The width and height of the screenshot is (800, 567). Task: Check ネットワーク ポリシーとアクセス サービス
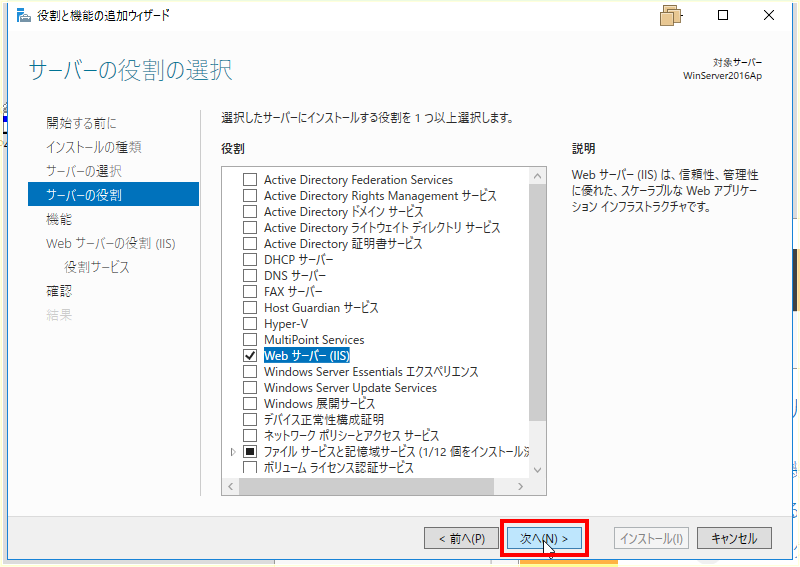pos(250,435)
